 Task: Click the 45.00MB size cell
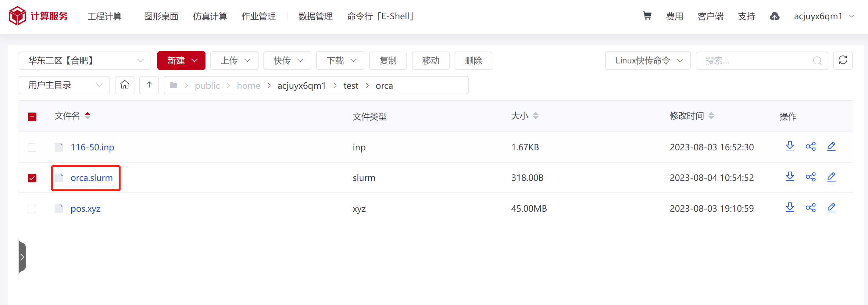(x=529, y=209)
